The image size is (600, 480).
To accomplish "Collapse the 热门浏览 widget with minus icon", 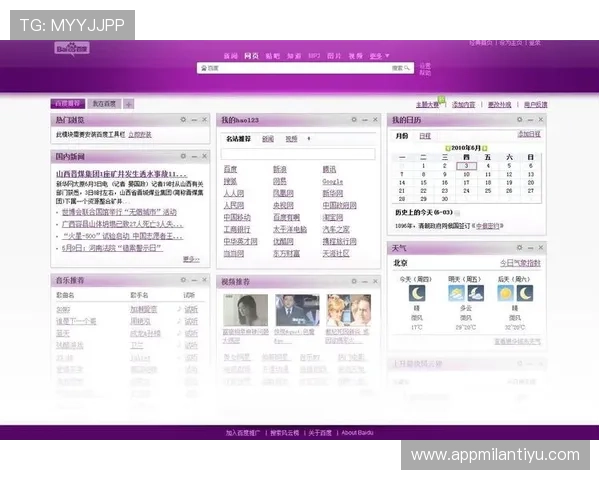I will click(194, 120).
